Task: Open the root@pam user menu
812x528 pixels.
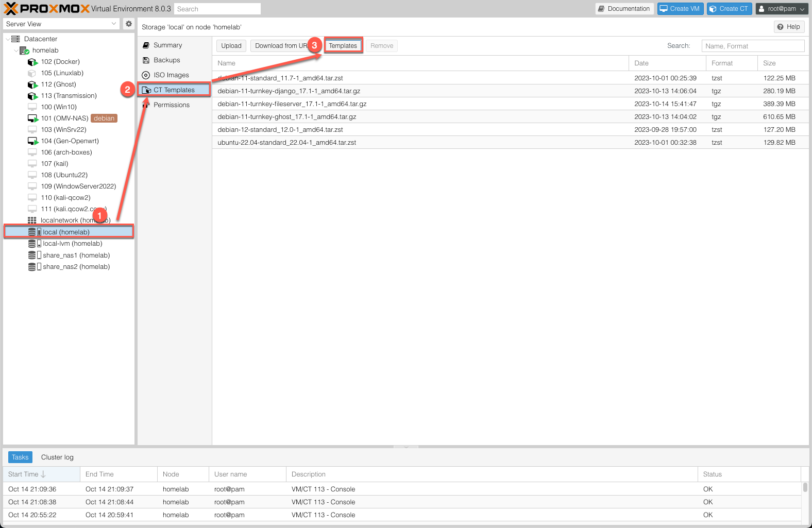Action: 782,9
